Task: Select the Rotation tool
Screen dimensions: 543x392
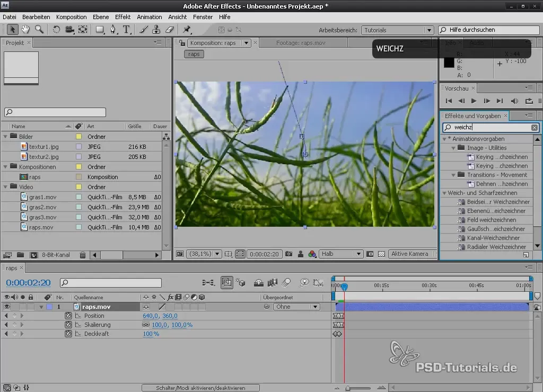Action: pos(56,30)
